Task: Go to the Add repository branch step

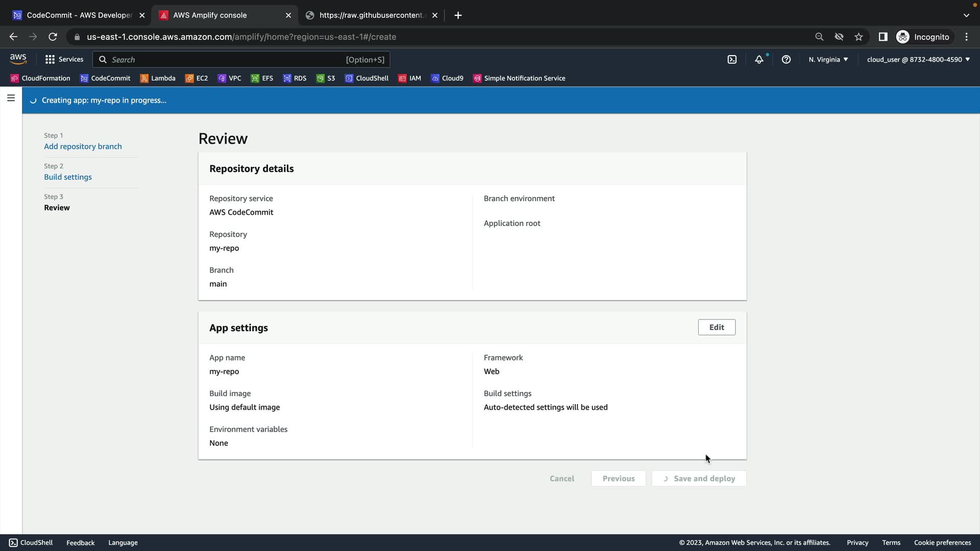Action: [x=83, y=146]
